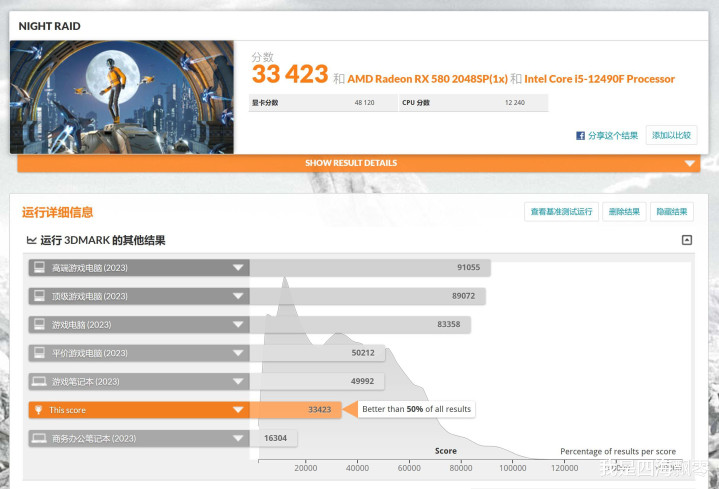Open Intel Core i5-12490F Processor link
Viewport: 719px width, 489px height.
(599, 79)
